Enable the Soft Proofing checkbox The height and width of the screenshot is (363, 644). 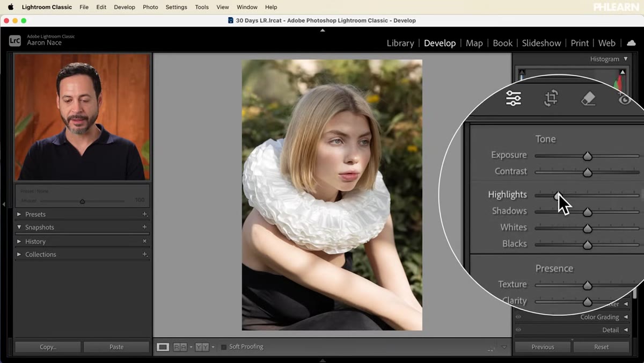[x=224, y=347]
